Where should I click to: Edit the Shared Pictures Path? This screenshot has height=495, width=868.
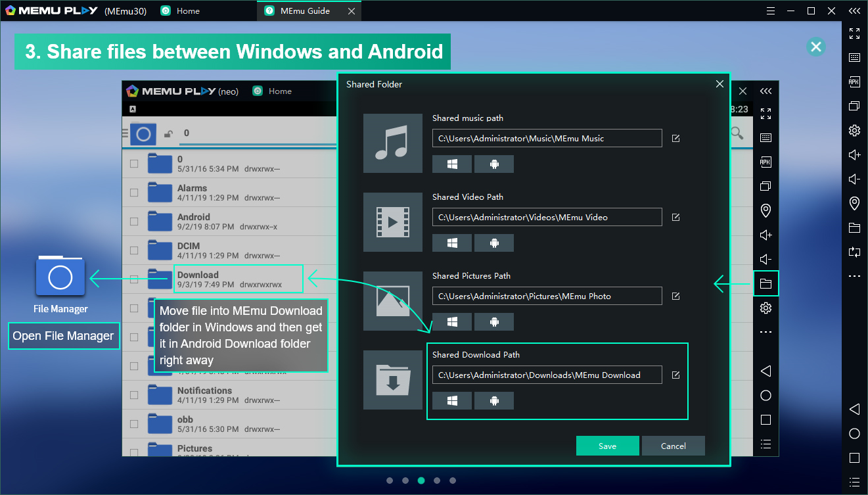tap(675, 296)
